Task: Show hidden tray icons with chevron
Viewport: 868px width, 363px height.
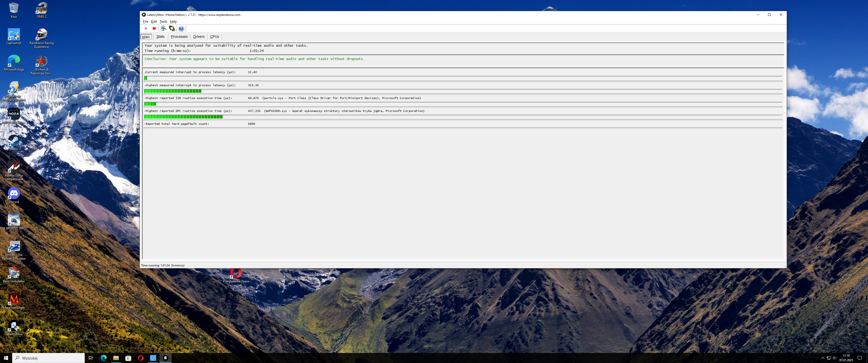Action: click(x=823, y=358)
